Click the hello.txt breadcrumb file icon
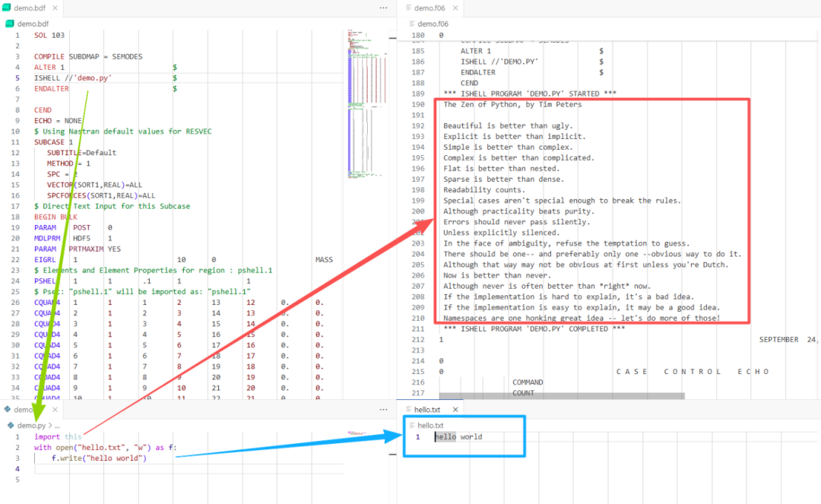The image size is (821, 504). pyautogui.click(x=412, y=425)
